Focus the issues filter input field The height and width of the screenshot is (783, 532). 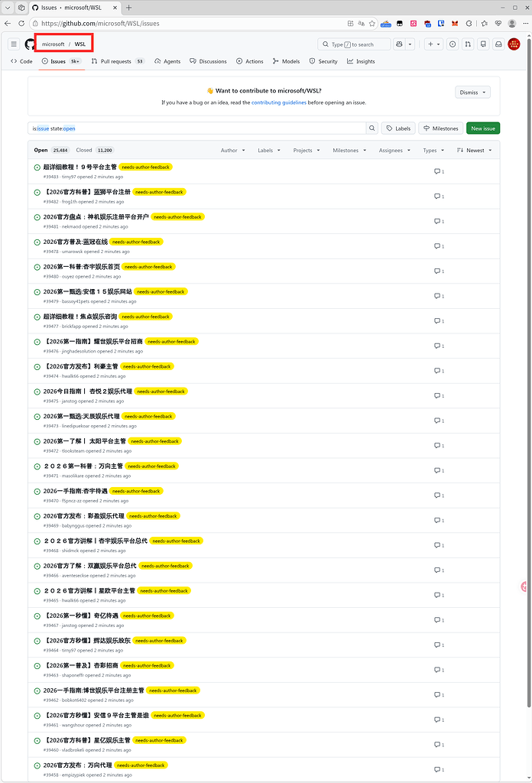[x=197, y=128]
